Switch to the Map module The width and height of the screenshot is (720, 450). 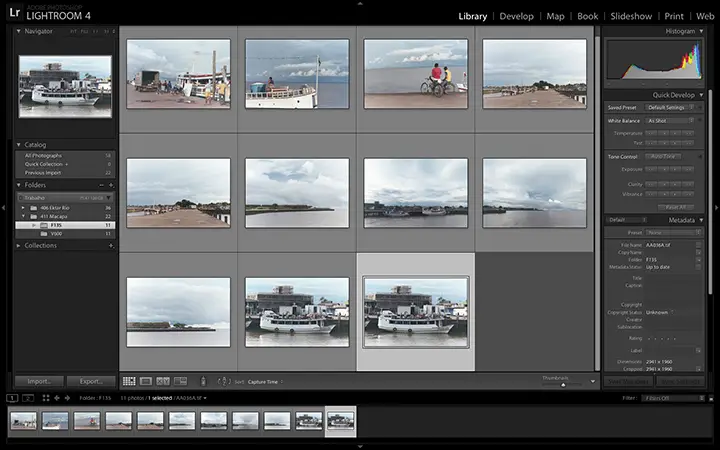[555, 16]
